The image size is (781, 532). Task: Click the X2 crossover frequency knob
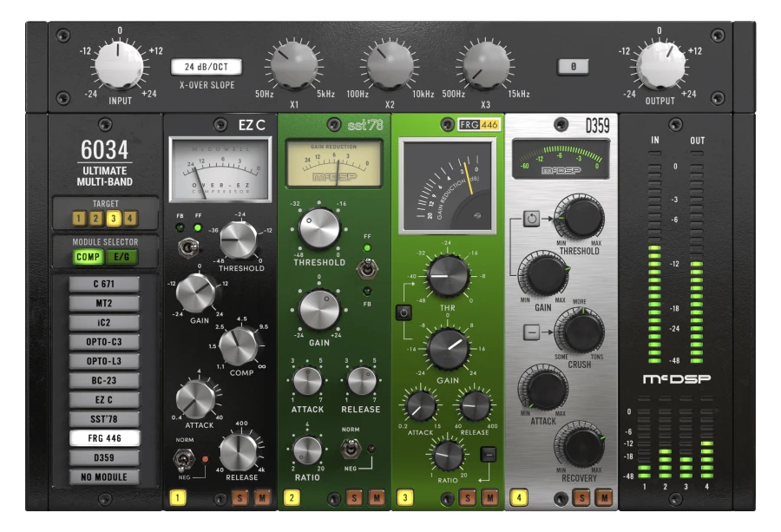click(x=390, y=65)
